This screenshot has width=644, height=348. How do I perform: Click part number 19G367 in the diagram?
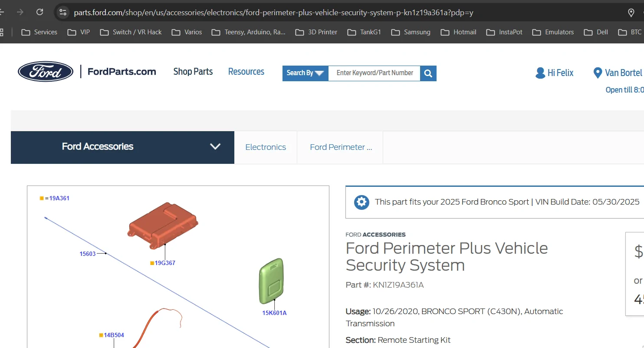(x=165, y=263)
